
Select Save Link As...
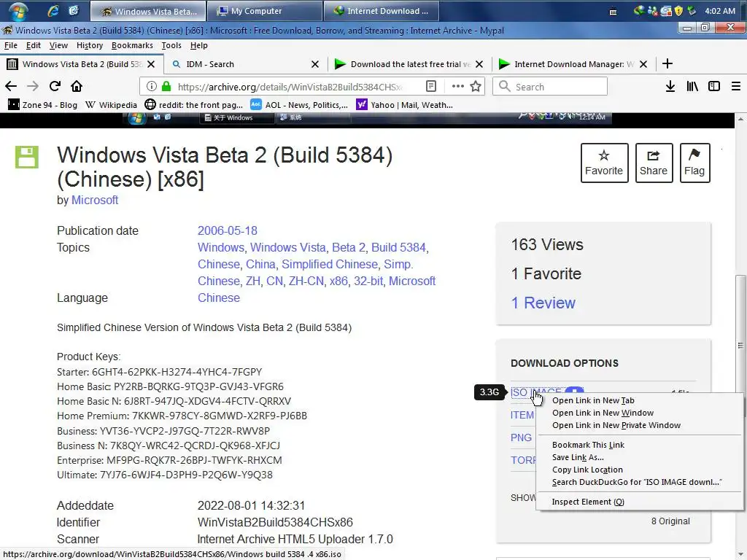pyautogui.click(x=639, y=457)
